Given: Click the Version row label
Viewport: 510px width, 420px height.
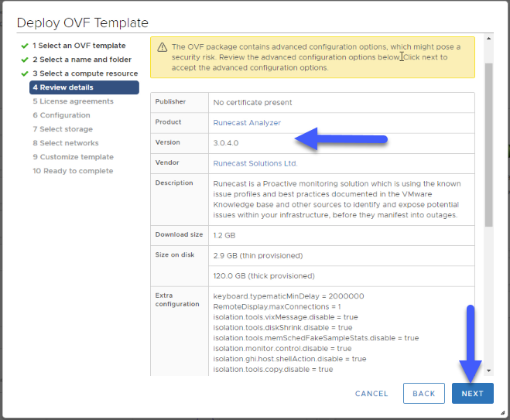Looking at the screenshot, I should tap(167, 142).
